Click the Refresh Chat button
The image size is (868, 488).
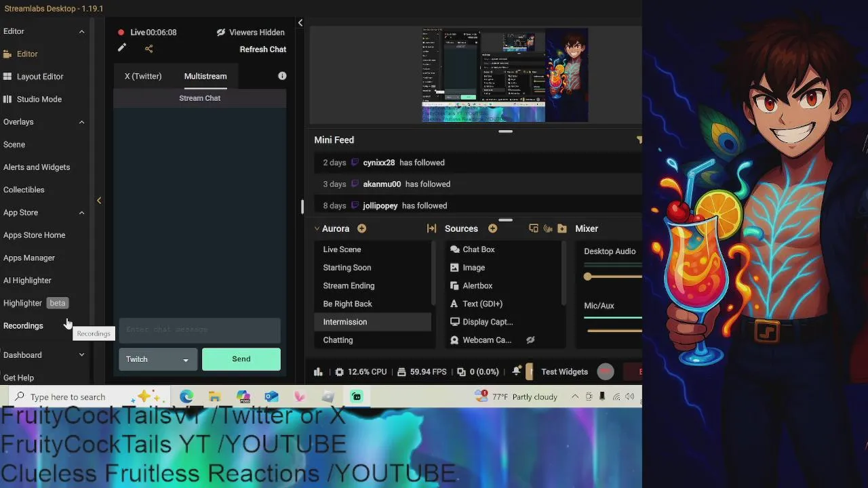click(x=263, y=49)
